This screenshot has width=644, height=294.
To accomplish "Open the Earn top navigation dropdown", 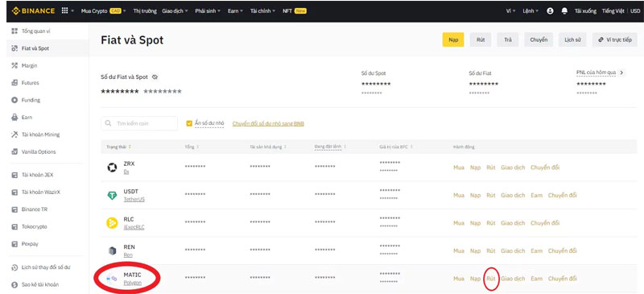I will pos(235,11).
